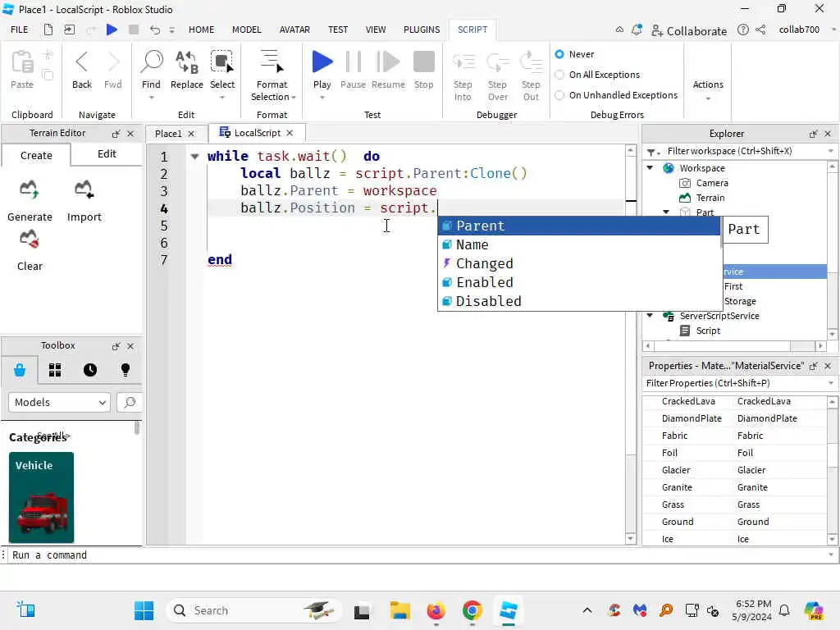Screen dimensions: 840x630
Task: Open the Vehicle category thumbnail
Action: point(41,498)
